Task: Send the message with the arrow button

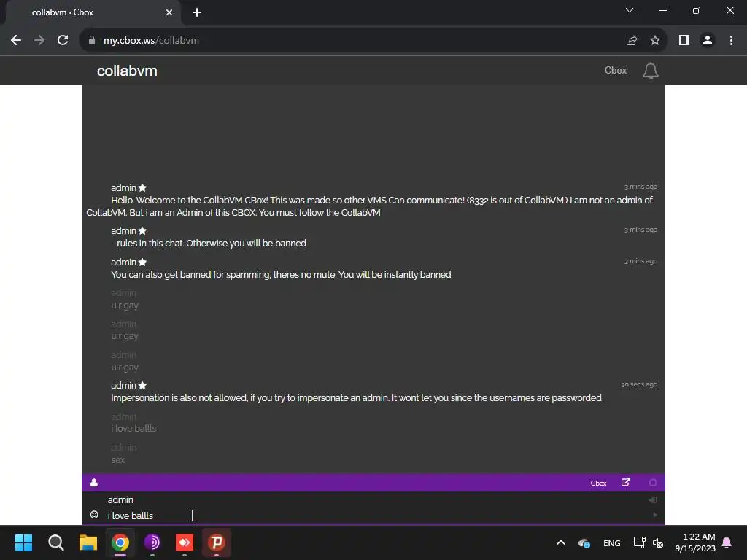Action: pos(654,515)
